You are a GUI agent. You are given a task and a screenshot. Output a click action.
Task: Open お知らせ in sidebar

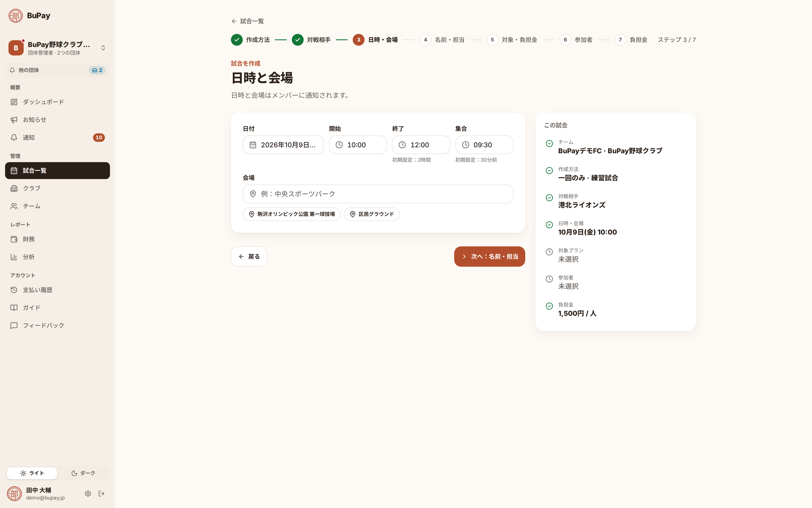57,120
